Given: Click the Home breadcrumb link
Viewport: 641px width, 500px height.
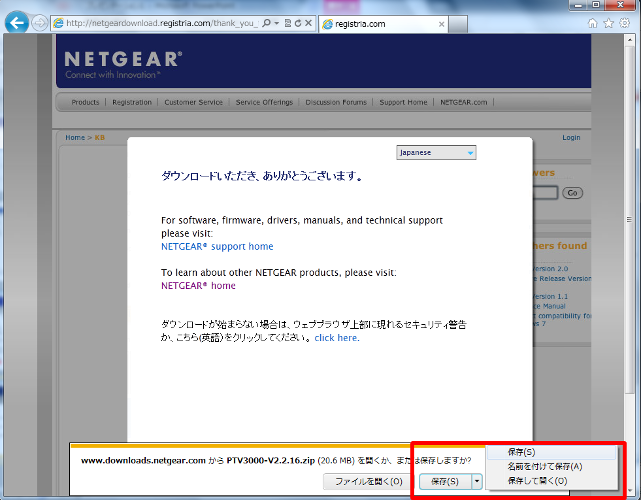Looking at the screenshot, I should pyautogui.click(x=75, y=137).
